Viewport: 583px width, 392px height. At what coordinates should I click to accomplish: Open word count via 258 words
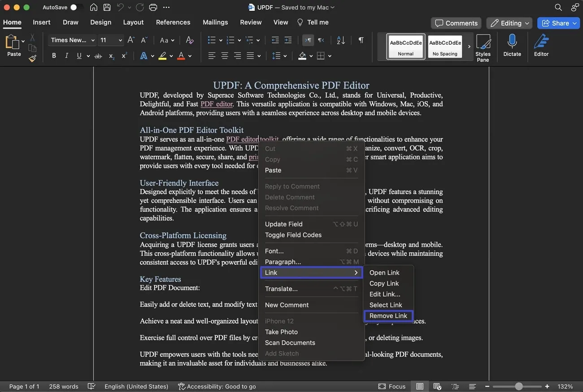(63, 386)
